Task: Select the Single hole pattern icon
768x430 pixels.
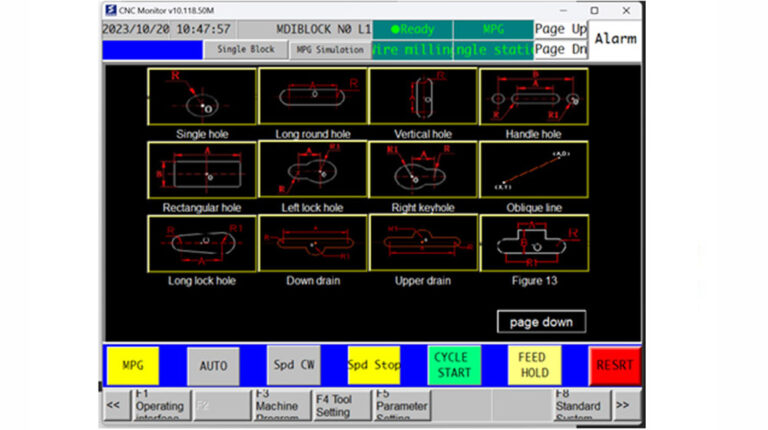Action: coord(202,97)
